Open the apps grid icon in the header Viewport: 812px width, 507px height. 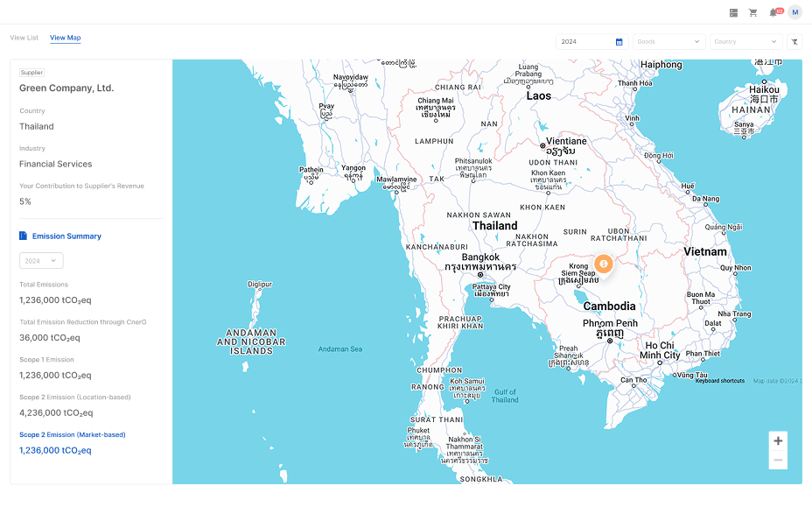coord(733,12)
